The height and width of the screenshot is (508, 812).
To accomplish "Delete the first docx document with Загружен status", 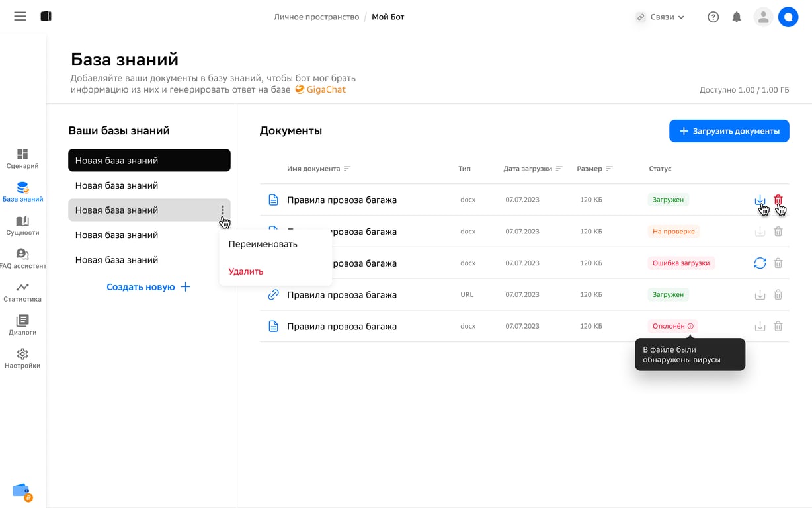I will pos(778,200).
